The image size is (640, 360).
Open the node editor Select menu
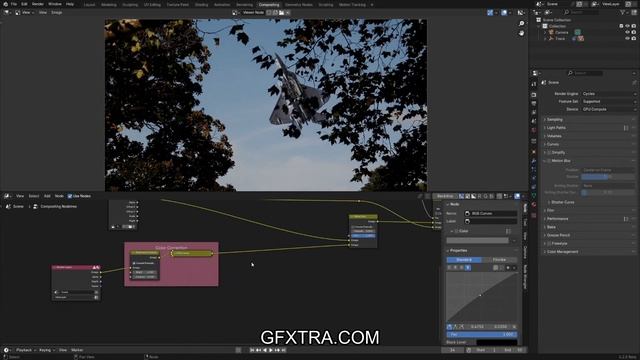tap(33, 196)
